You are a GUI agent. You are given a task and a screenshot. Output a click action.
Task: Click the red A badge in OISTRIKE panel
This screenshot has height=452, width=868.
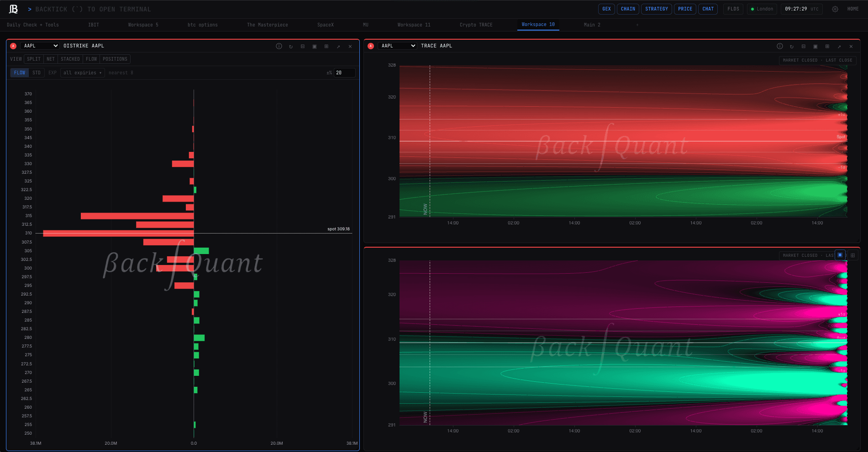[13, 46]
